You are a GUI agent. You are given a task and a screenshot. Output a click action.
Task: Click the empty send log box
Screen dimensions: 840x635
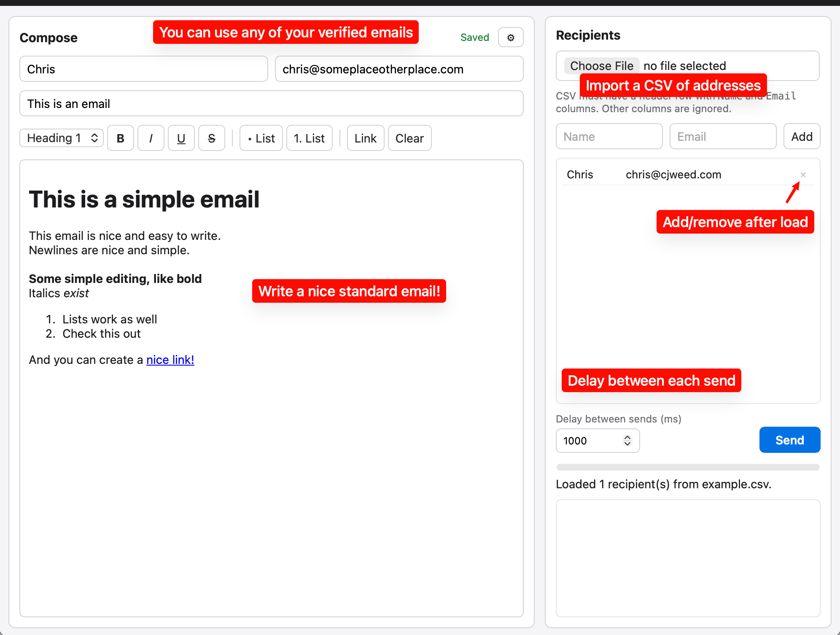pyautogui.click(x=688, y=558)
